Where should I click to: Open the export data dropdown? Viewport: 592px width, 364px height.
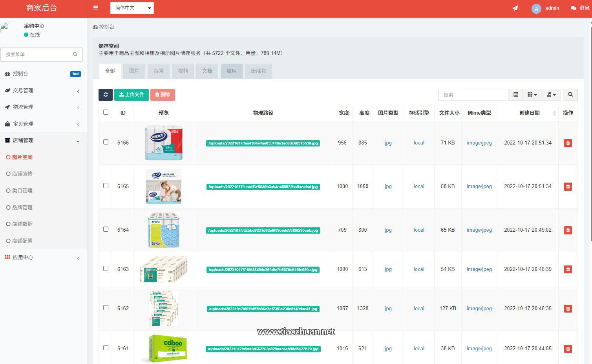pyautogui.click(x=551, y=95)
